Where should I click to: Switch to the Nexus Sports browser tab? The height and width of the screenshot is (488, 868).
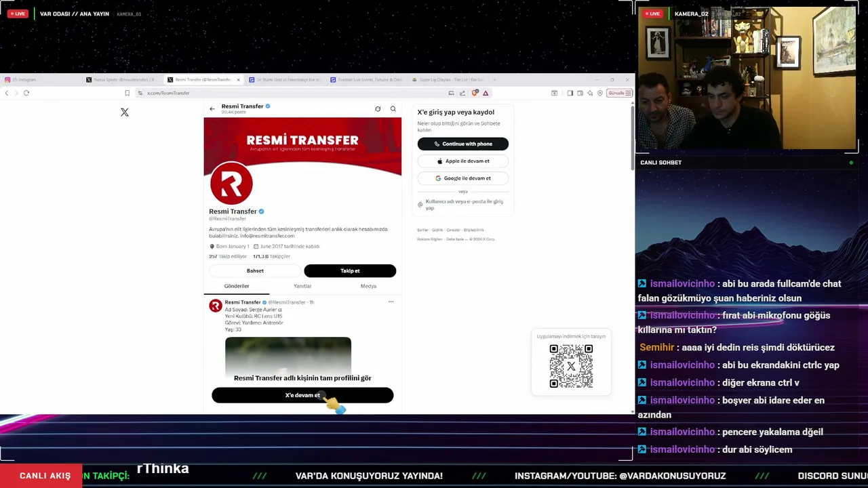click(123, 80)
